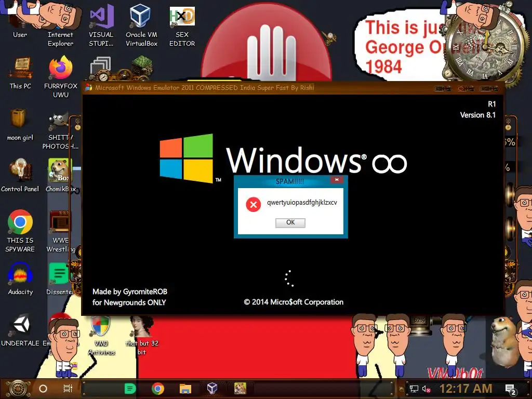Image resolution: width=532 pixels, height=399 pixels.
Task: Open the Dissenter desktop icon
Action: 60,279
